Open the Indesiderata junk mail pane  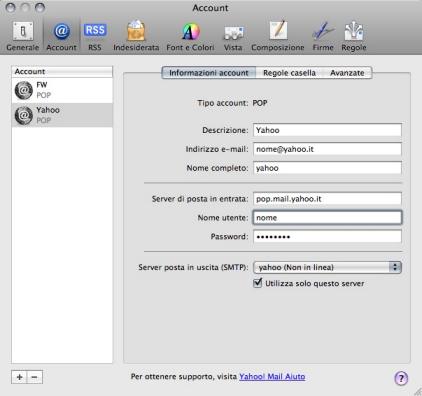(136, 36)
